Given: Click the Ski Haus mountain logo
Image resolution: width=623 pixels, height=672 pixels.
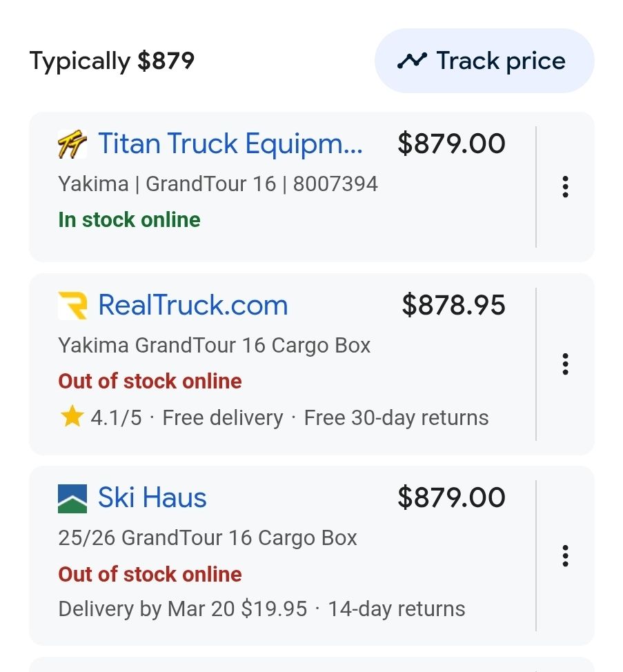Looking at the screenshot, I should (72, 498).
